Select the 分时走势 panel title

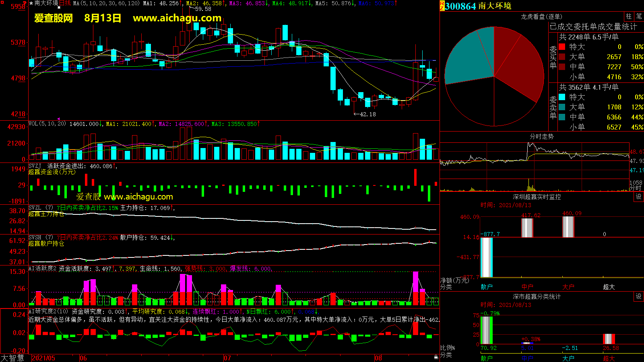click(541, 136)
